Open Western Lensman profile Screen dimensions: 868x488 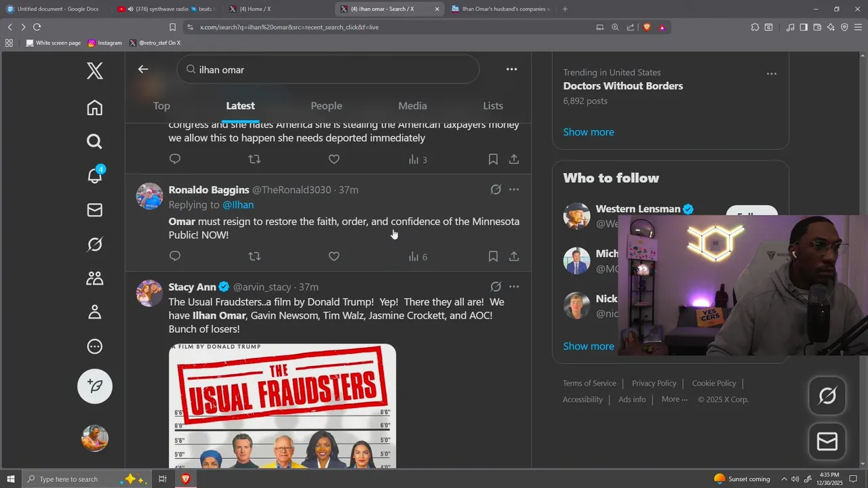tap(638, 209)
